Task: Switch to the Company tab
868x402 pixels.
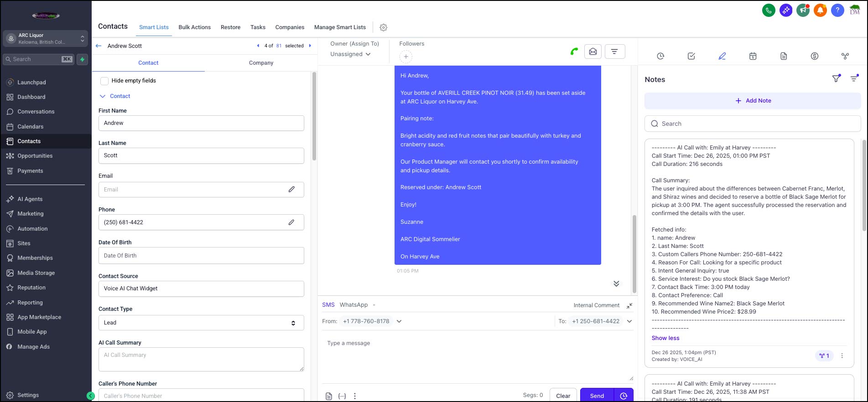Action: (261, 63)
